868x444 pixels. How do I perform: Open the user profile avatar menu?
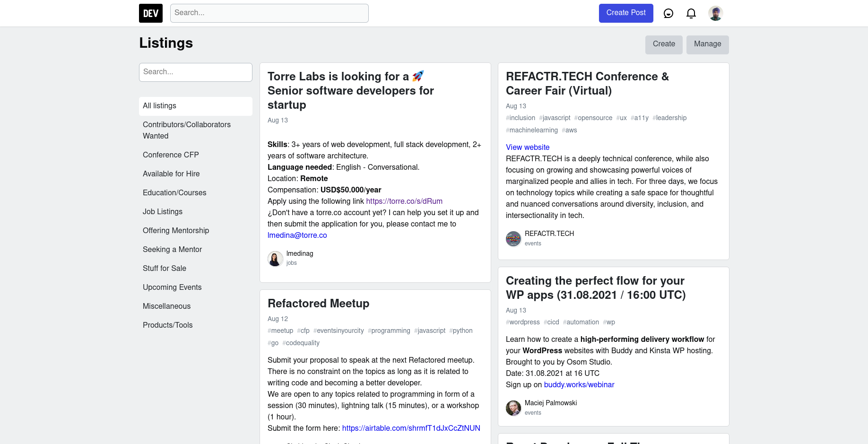point(715,13)
